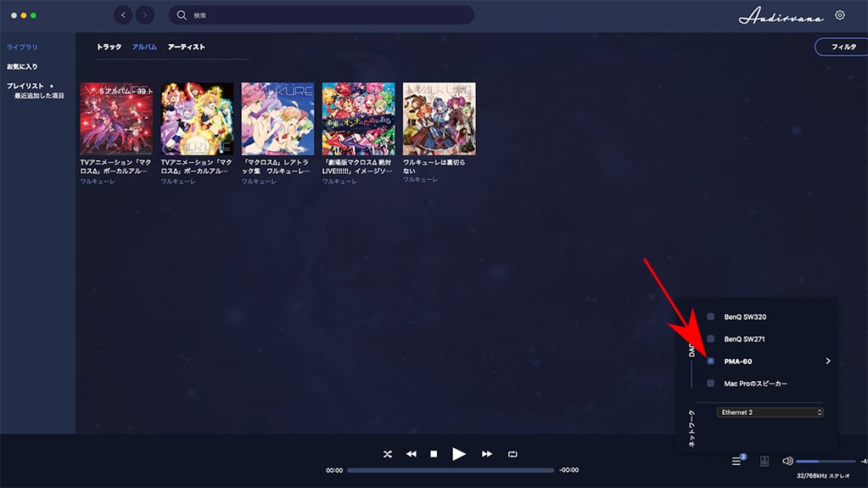The image size is (868, 488).
Task: Open お気に入り in the sidebar
Action: point(22,66)
